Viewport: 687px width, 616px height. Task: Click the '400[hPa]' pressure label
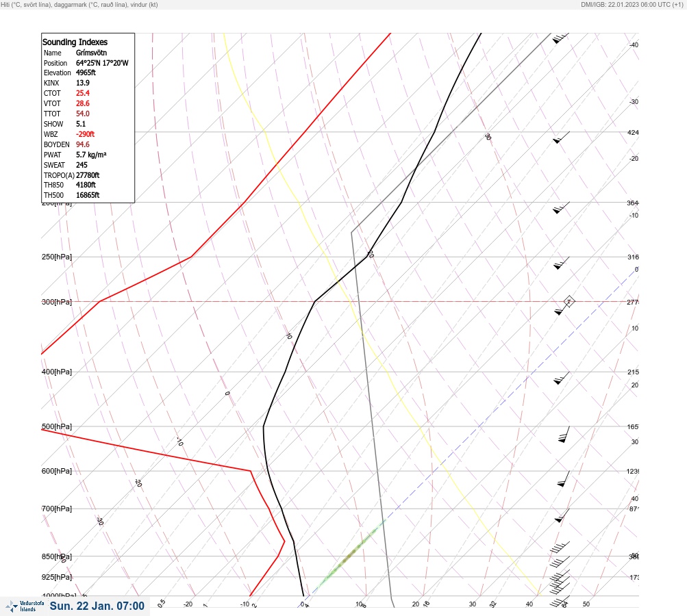pos(57,372)
